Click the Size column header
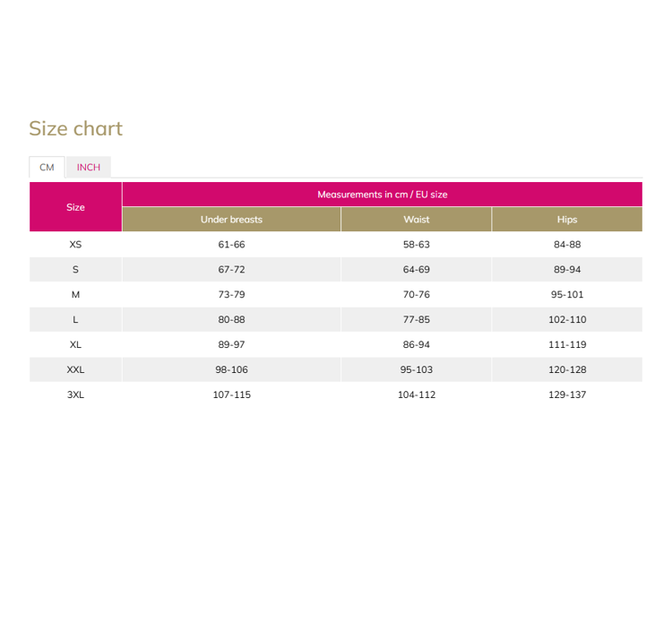The image size is (672, 624). tap(75, 207)
